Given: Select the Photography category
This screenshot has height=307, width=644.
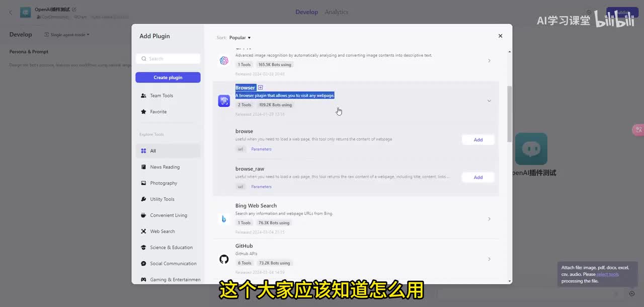Looking at the screenshot, I should [168, 183].
